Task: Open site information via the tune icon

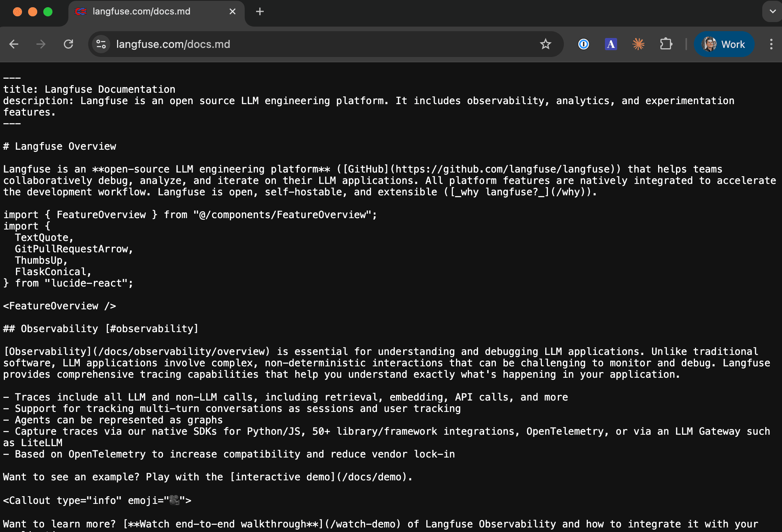Action: click(x=101, y=44)
